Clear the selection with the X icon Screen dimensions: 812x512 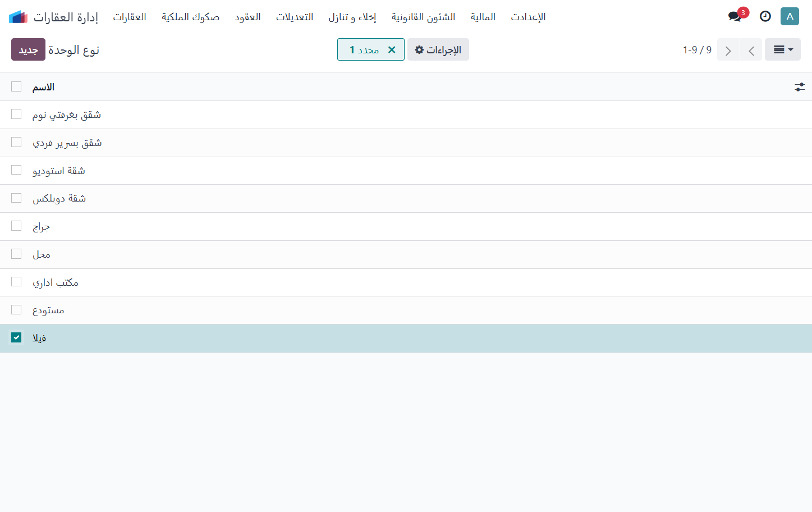tap(392, 49)
